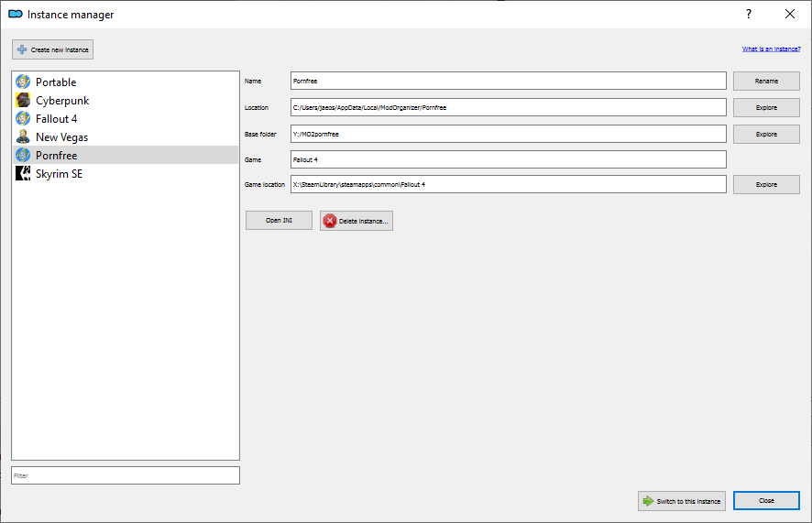Select the Cyberpunk instance

(x=125, y=100)
